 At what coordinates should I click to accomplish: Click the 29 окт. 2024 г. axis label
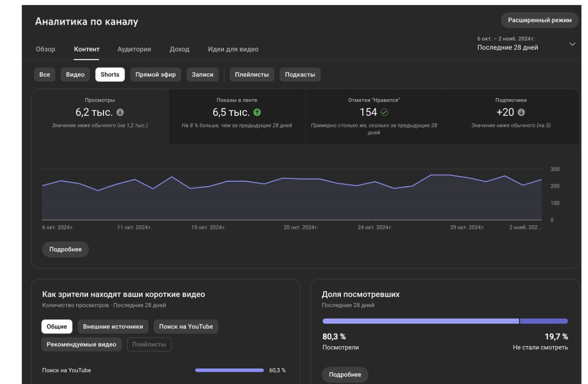click(468, 227)
